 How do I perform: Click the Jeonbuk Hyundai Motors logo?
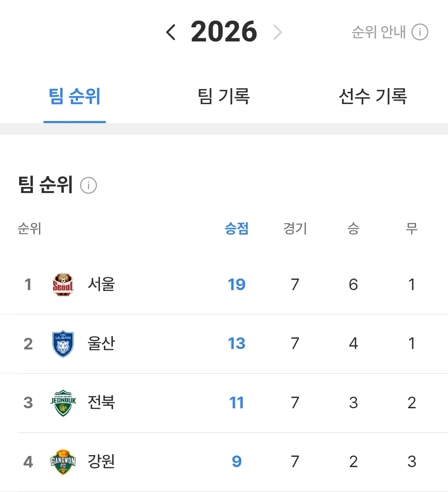(x=63, y=402)
